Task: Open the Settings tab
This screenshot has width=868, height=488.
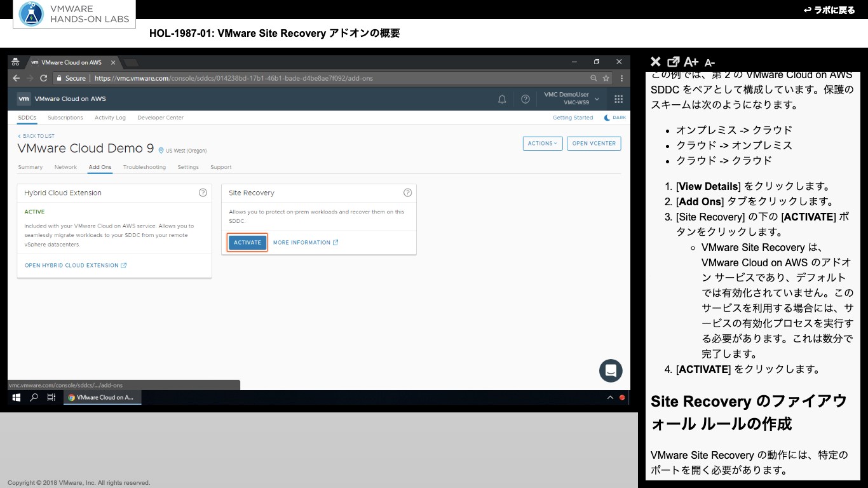Action: pyautogui.click(x=188, y=167)
